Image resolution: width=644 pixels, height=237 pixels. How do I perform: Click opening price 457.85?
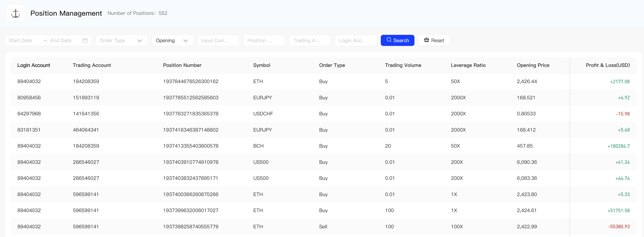click(x=524, y=146)
